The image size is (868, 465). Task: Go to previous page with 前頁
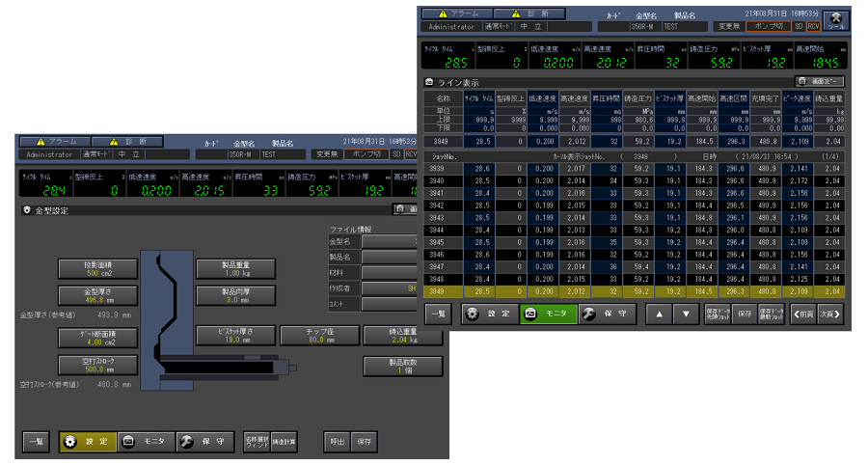pyautogui.click(x=803, y=314)
